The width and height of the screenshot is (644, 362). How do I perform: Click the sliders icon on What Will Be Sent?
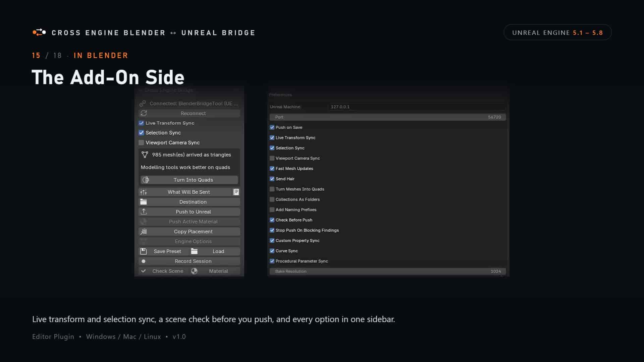point(144,192)
